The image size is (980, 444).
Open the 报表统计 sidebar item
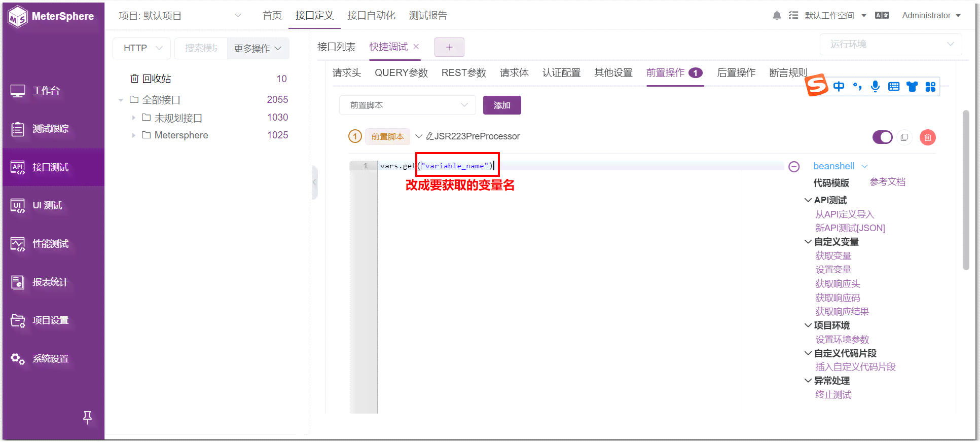pyautogui.click(x=53, y=282)
